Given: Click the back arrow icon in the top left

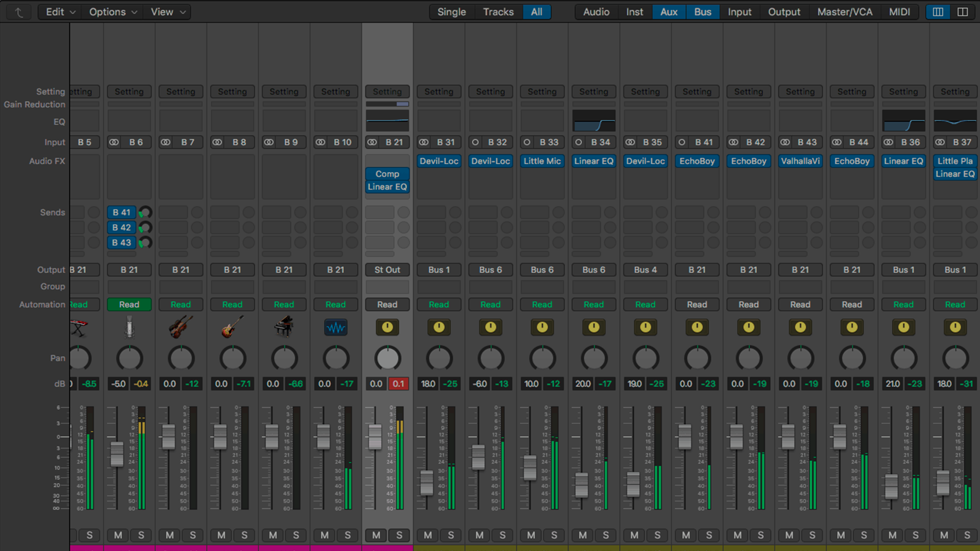Looking at the screenshot, I should click(19, 12).
